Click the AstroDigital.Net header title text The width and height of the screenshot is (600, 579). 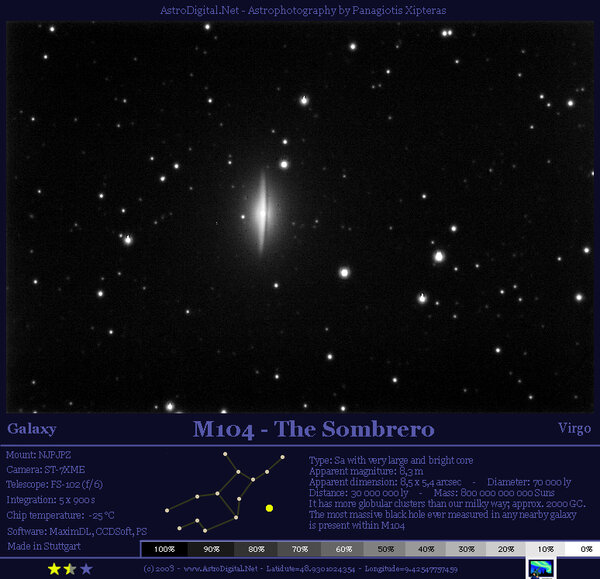(303, 10)
